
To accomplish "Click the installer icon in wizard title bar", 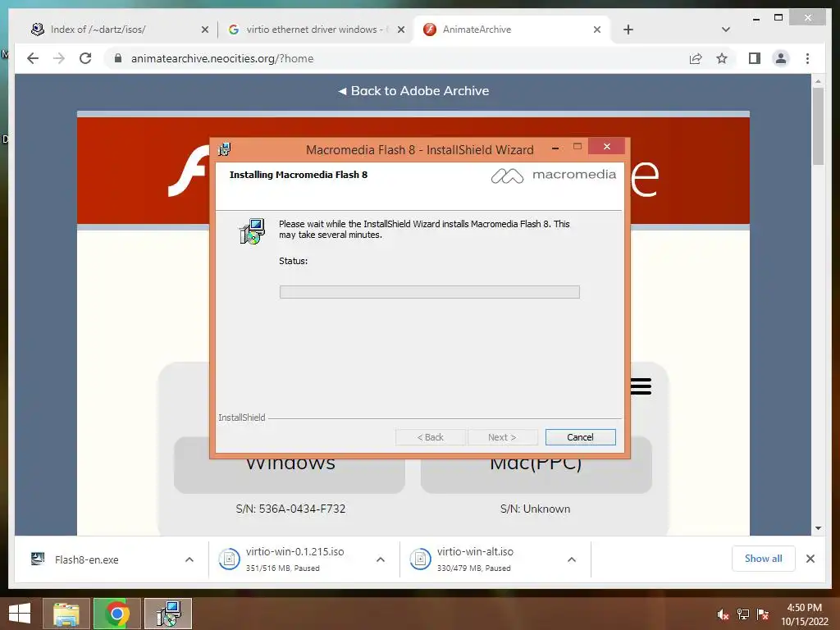I will (x=225, y=149).
